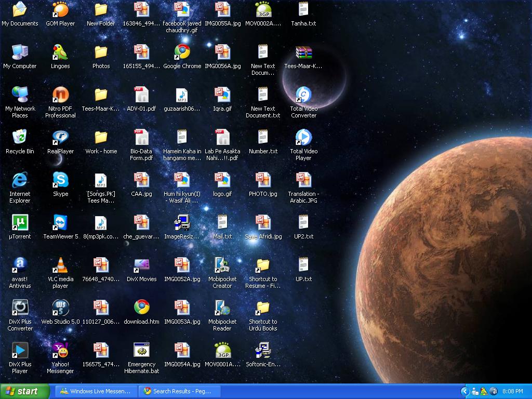Image resolution: width=532 pixels, height=399 pixels.
Task: Select the Total Video Converter icon
Action: click(303, 95)
